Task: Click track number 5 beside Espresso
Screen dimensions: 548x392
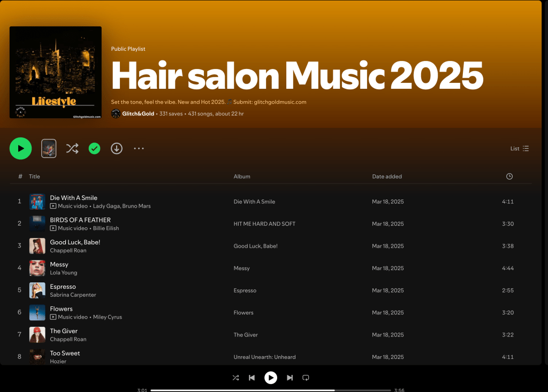Action: [x=20, y=290]
